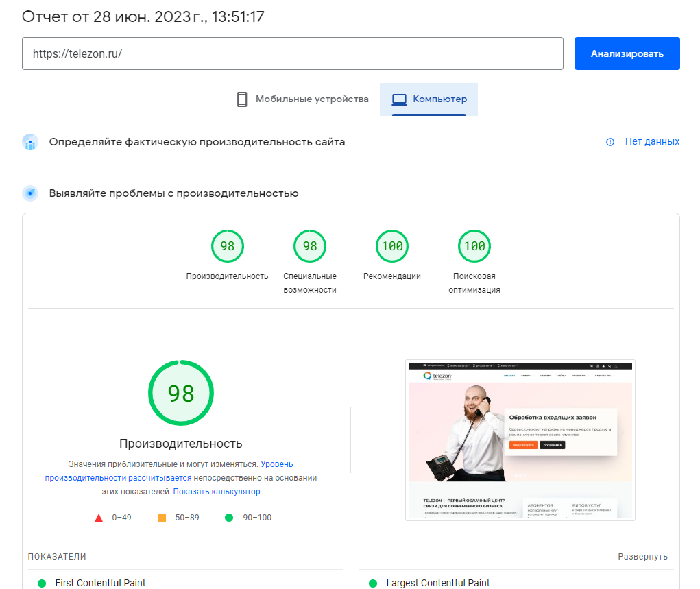Click the Поисковая оптимизация 100 score circle
The width and height of the screenshot is (700, 589).
point(474,245)
